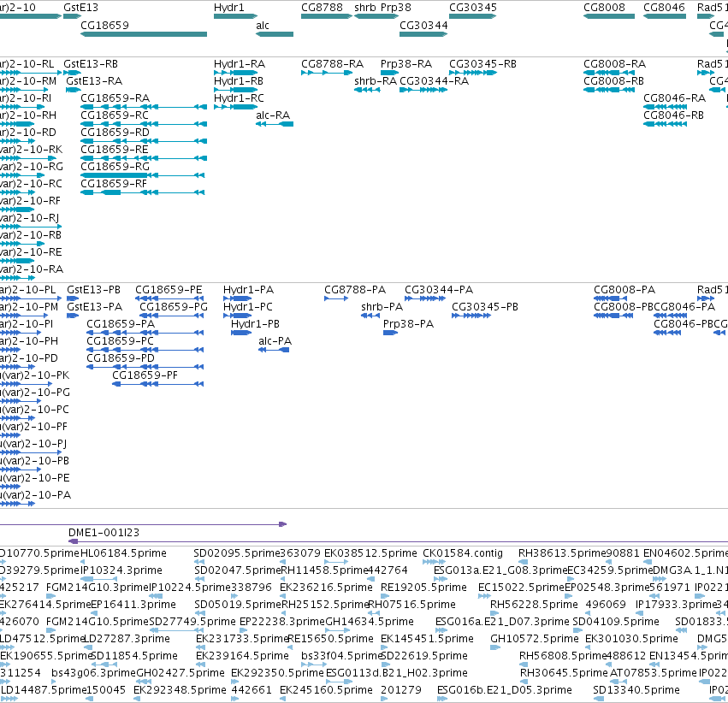Click transcript CG18659-RF
The image size is (728, 703).
(x=114, y=184)
